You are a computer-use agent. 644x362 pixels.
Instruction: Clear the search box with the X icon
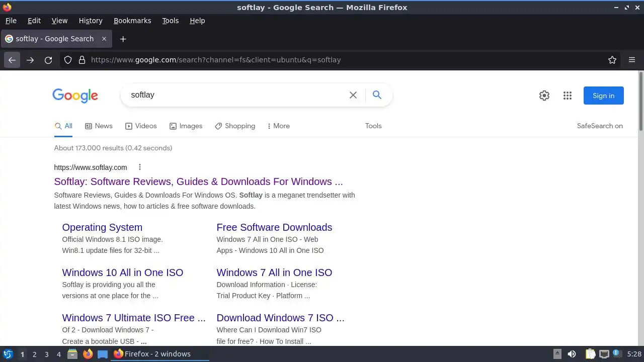coord(353,95)
